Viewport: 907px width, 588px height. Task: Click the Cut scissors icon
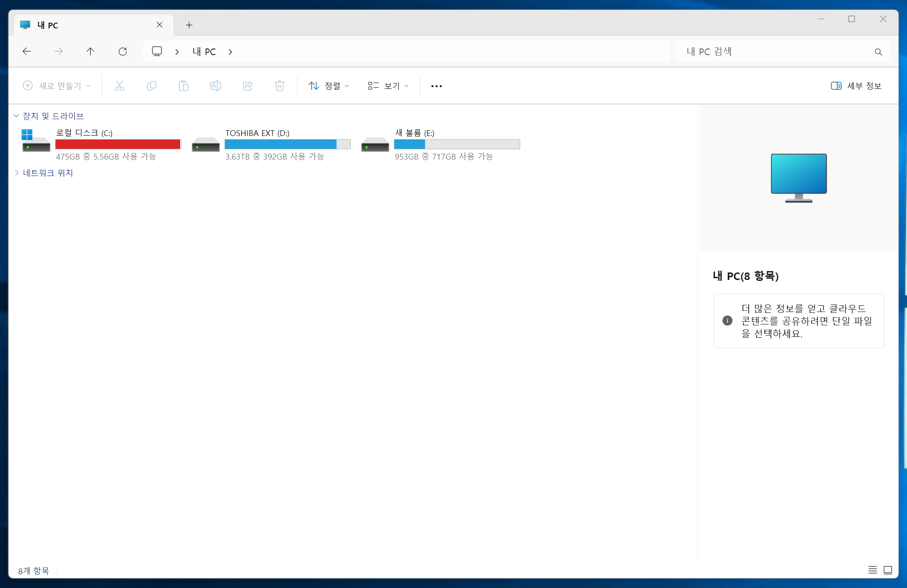(x=119, y=86)
